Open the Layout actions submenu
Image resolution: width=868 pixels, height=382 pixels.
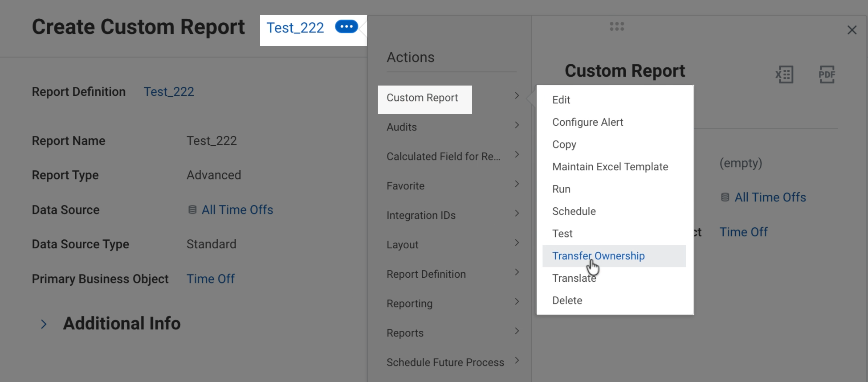pos(452,245)
